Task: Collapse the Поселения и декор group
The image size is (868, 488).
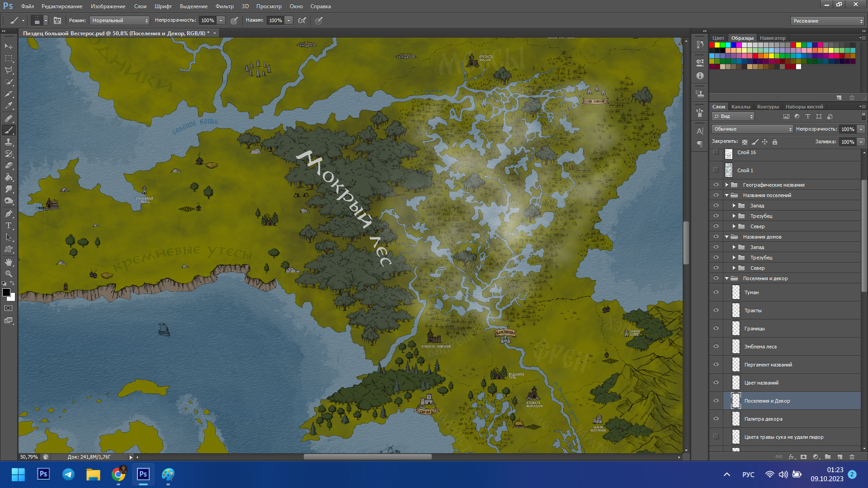Action: (726, 278)
